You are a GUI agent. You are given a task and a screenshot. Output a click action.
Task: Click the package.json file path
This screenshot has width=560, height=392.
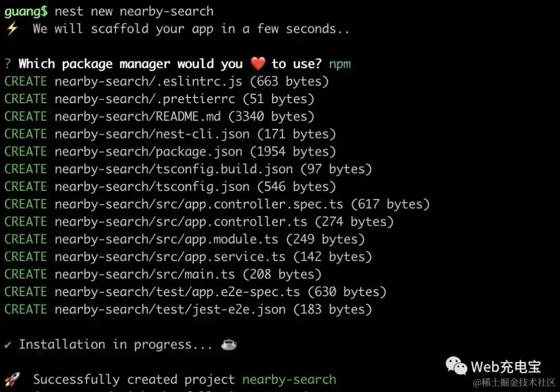[x=148, y=151]
